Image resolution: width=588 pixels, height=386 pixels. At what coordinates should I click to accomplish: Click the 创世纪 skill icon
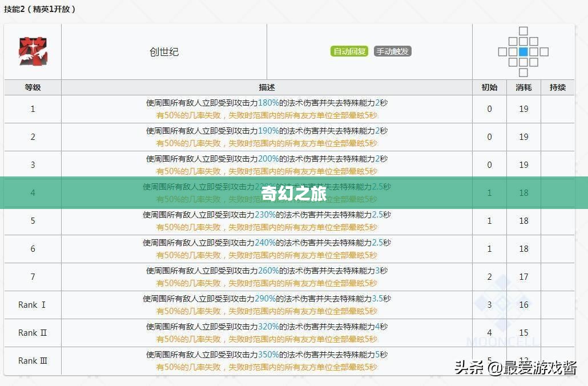point(33,51)
